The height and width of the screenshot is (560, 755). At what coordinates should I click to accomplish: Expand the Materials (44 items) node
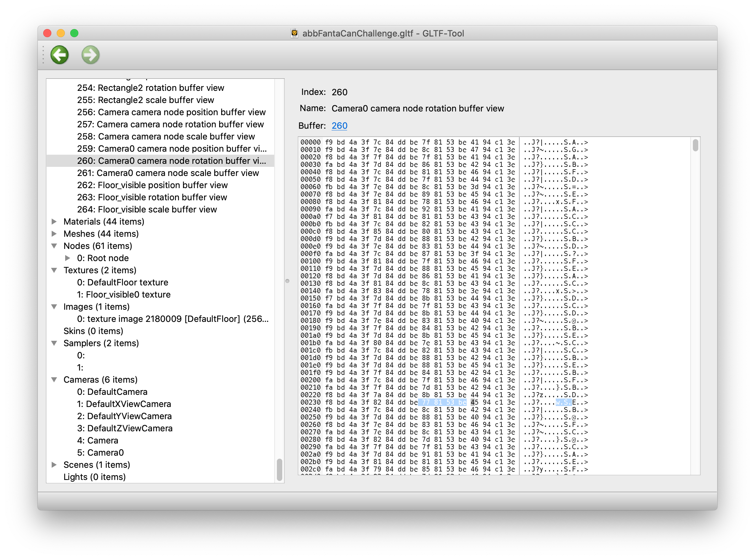54,222
